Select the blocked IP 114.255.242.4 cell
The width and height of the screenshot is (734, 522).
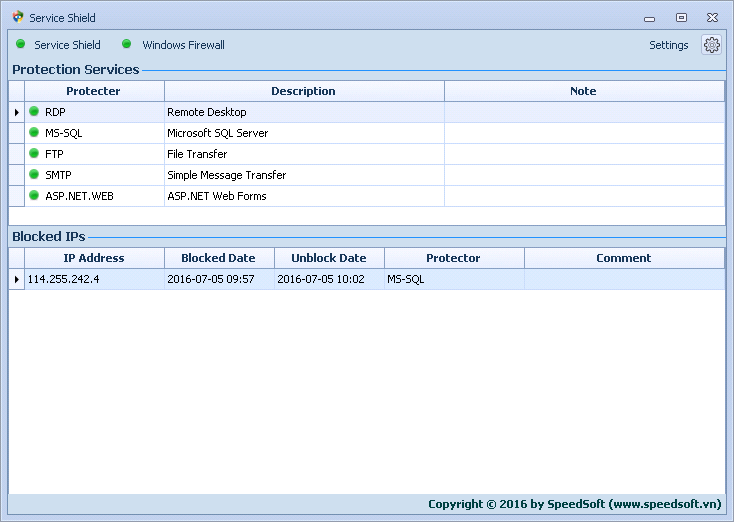(x=94, y=279)
